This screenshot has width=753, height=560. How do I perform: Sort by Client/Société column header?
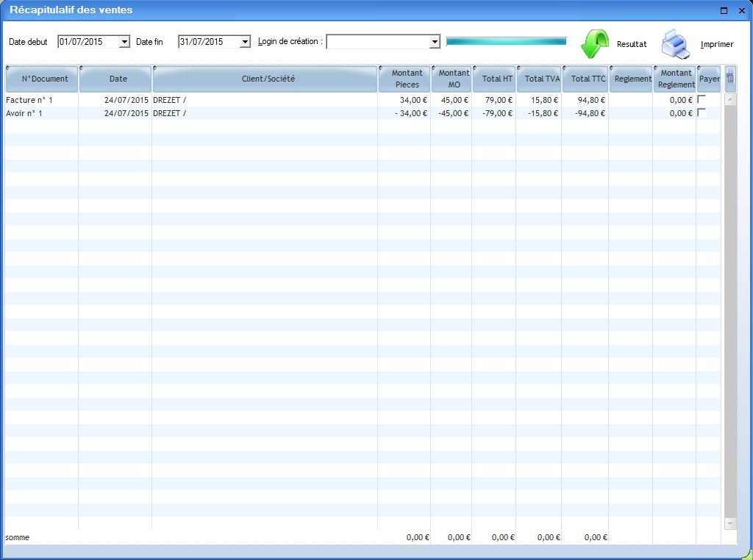pyautogui.click(x=265, y=79)
